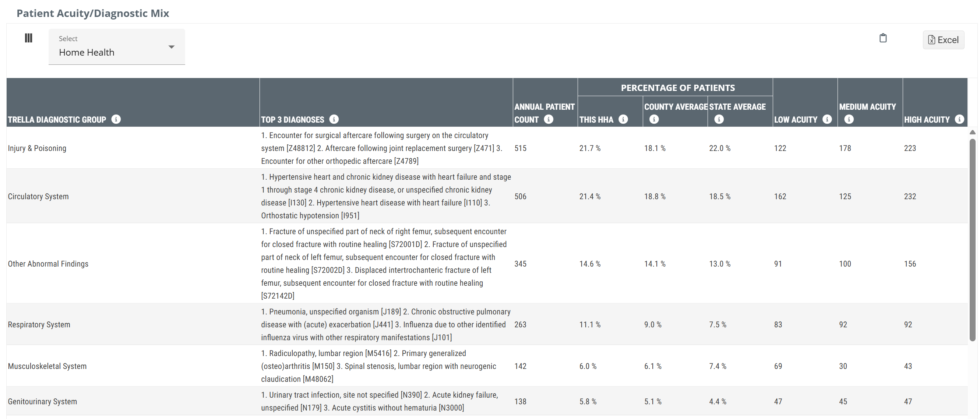Click info icon beside Top 3 Diagnoses
The image size is (980, 419).
pyautogui.click(x=334, y=120)
